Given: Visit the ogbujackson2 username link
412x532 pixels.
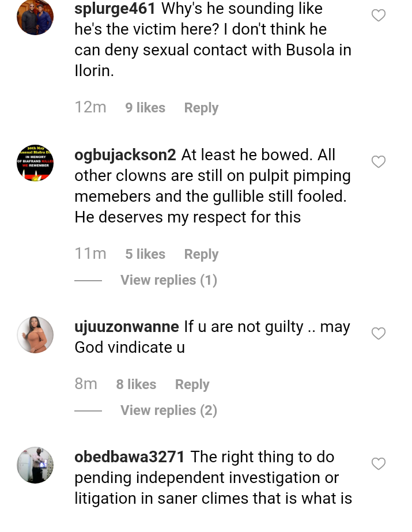Looking at the screenshot, I should 125,155.
